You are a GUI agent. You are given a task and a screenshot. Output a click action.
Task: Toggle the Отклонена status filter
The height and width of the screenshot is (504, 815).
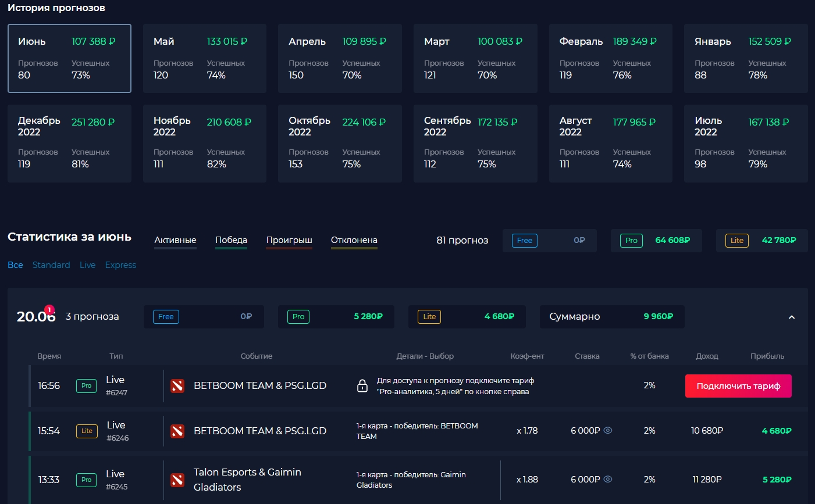point(354,241)
